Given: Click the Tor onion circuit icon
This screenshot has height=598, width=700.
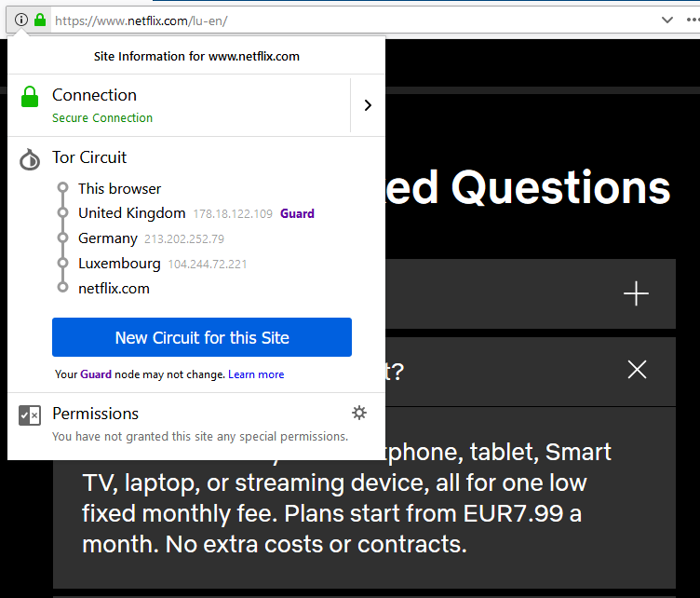Looking at the screenshot, I should (30, 159).
